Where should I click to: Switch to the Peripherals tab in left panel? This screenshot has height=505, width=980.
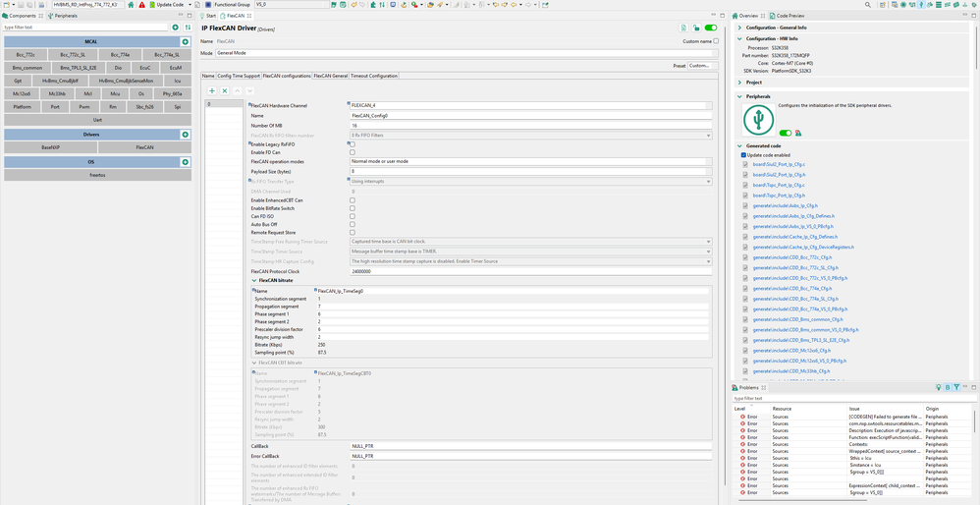coord(63,16)
